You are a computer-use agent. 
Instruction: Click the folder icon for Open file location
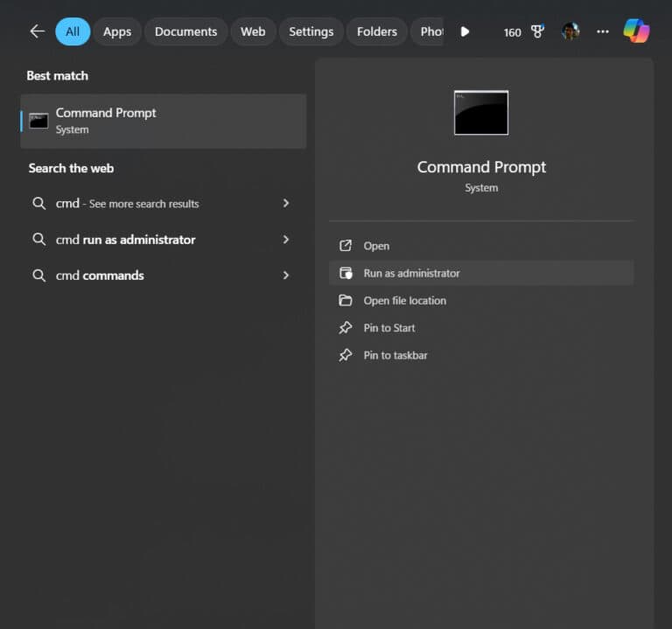click(346, 301)
